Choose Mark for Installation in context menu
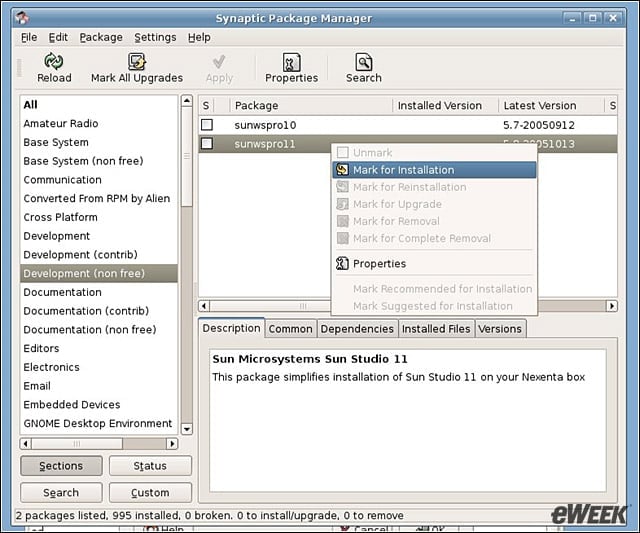The height and width of the screenshot is (533, 640). pos(434,170)
